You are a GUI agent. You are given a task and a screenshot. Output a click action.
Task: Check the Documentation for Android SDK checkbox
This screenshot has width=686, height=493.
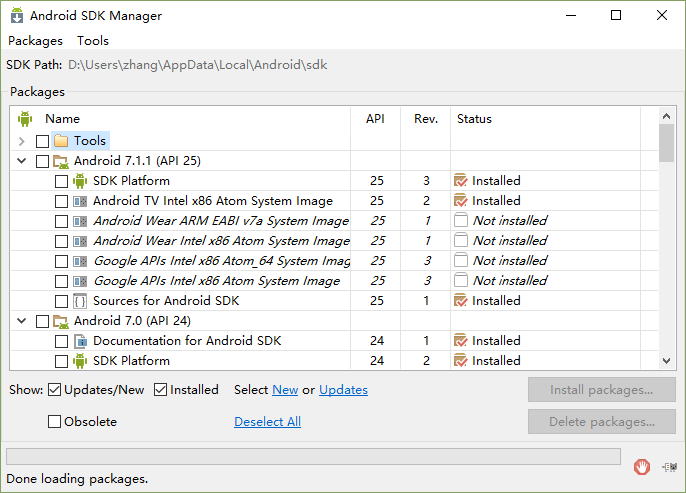tap(61, 342)
